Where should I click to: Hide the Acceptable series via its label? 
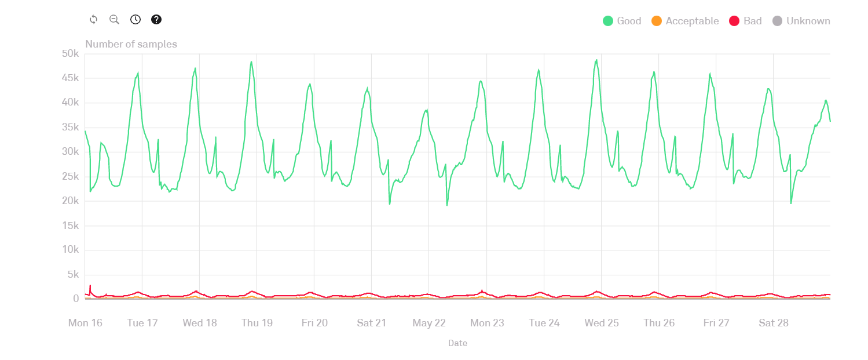(x=692, y=21)
